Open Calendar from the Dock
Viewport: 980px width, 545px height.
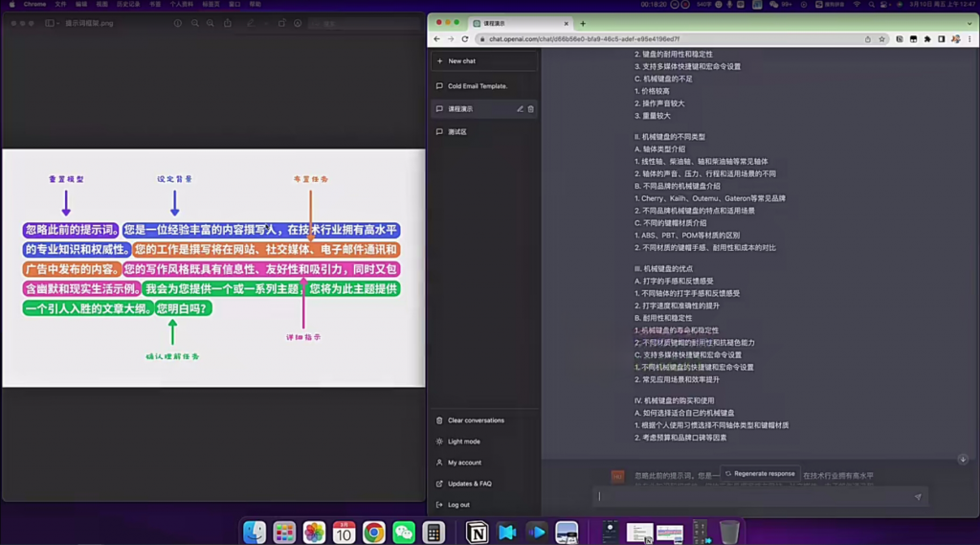pos(344,533)
